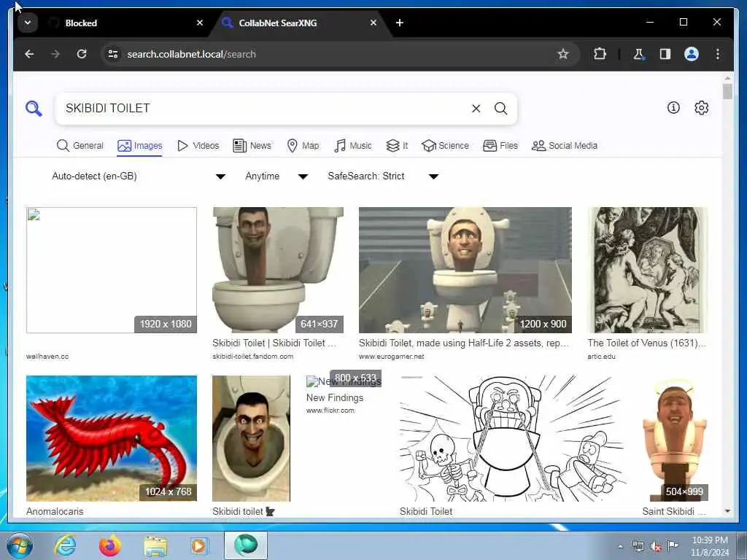Open the black-and-white Skibidi Toilet drawing
The width and height of the screenshot is (747, 560).
click(513, 438)
